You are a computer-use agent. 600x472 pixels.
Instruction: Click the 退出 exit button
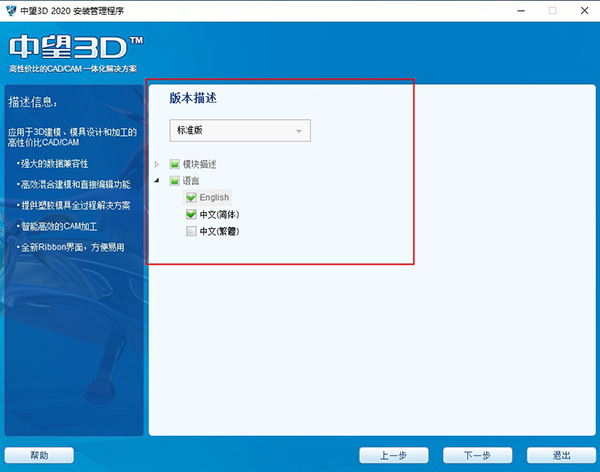point(561,455)
